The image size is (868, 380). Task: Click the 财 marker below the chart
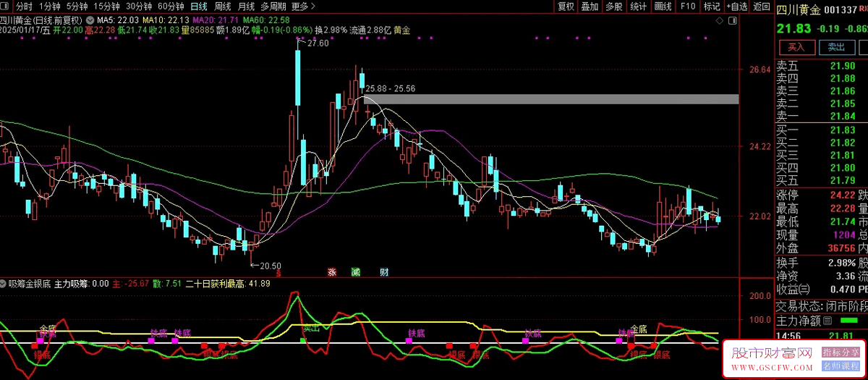(x=384, y=272)
